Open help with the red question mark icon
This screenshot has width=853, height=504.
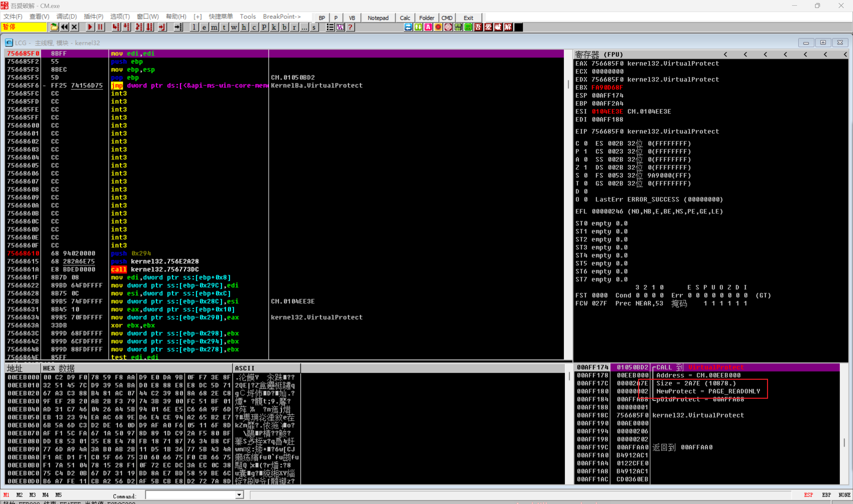coord(350,27)
